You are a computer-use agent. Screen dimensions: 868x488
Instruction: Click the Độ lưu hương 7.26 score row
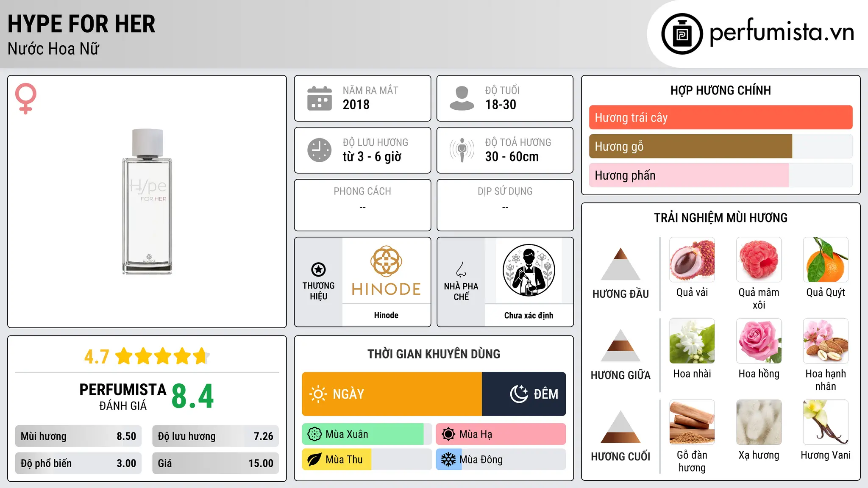(216, 436)
